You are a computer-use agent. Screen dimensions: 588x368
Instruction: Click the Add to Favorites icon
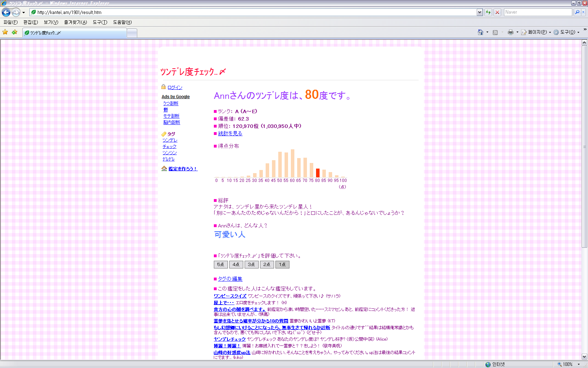pos(14,32)
